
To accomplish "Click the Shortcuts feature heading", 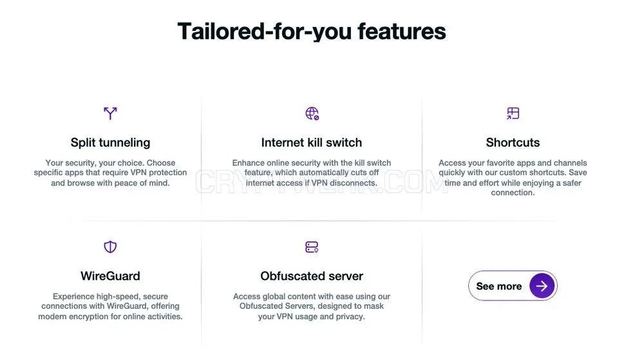I will [513, 142].
